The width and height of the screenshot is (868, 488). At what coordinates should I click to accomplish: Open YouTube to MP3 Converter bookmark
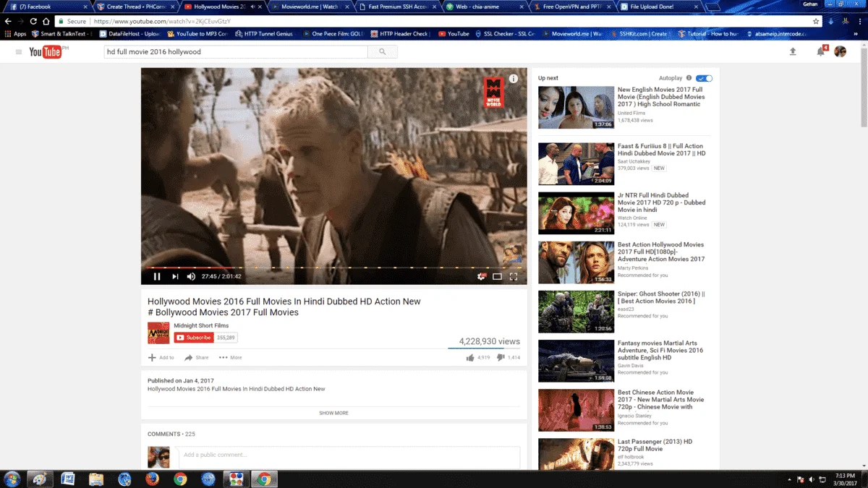197,34
